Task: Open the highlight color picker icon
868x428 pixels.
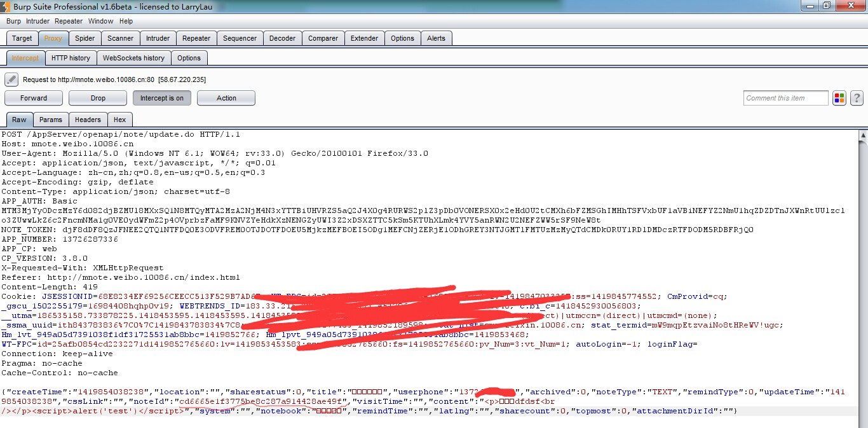Action: pos(839,98)
